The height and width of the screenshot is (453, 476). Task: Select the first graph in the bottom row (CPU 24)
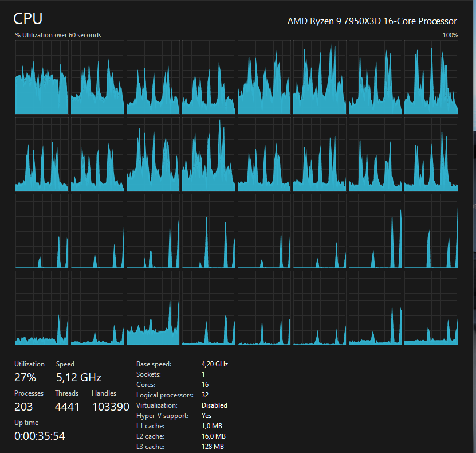coord(42,308)
